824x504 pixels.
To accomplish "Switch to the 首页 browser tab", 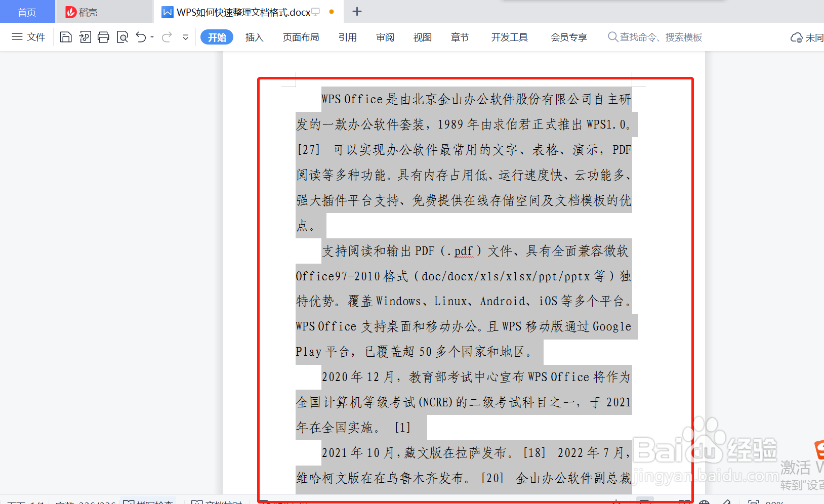I will point(27,11).
